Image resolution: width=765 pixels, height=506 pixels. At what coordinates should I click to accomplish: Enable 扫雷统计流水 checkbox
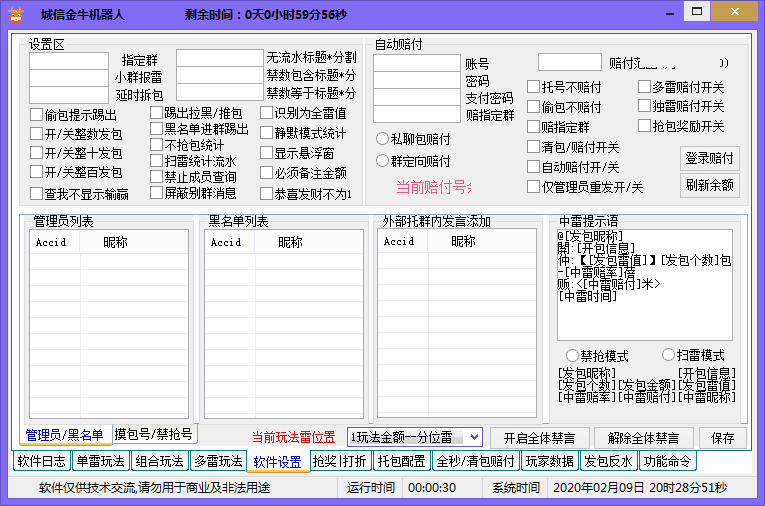157,161
